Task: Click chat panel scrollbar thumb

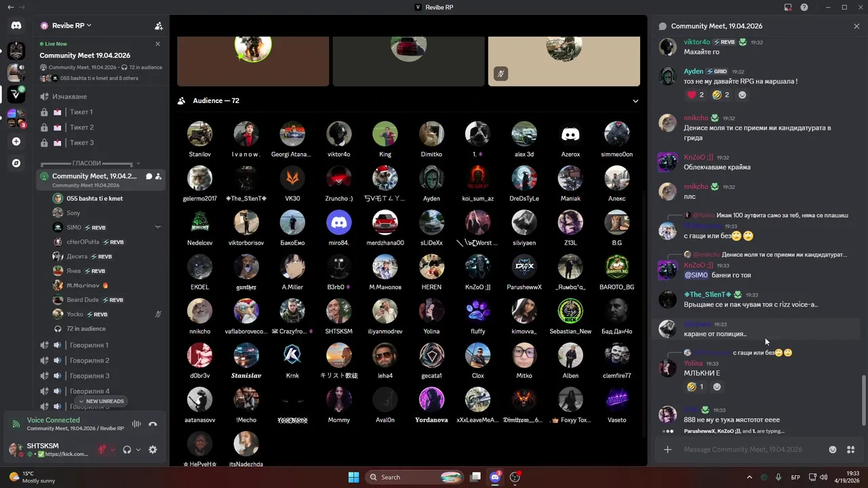Action: click(x=863, y=400)
